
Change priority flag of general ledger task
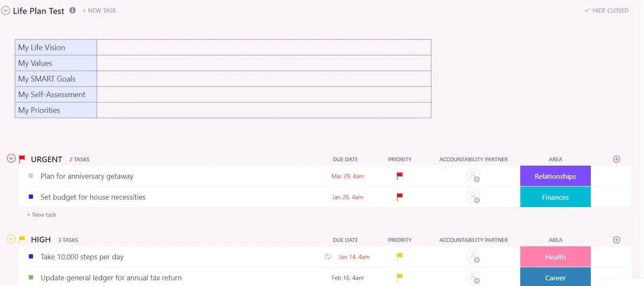click(x=400, y=277)
